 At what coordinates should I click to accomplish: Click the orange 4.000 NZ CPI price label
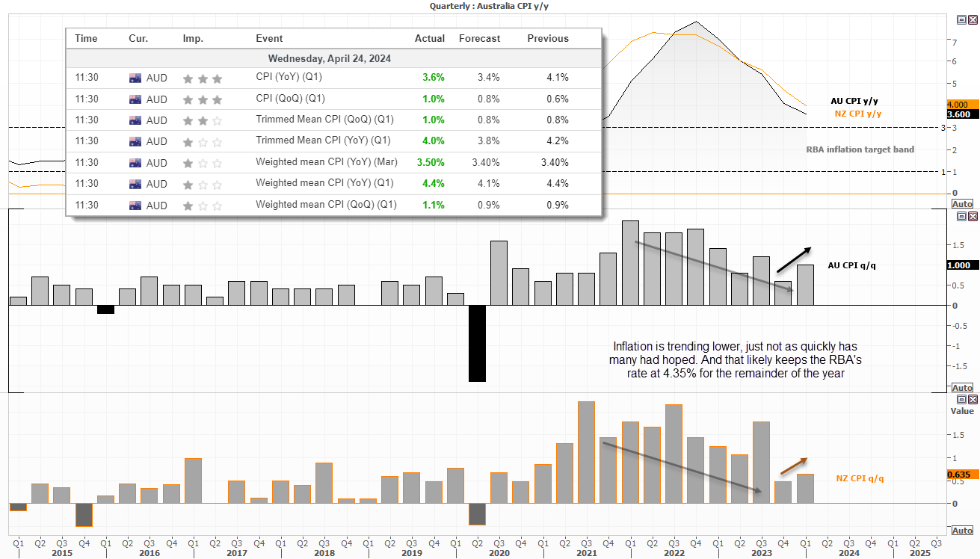point(958,105)
